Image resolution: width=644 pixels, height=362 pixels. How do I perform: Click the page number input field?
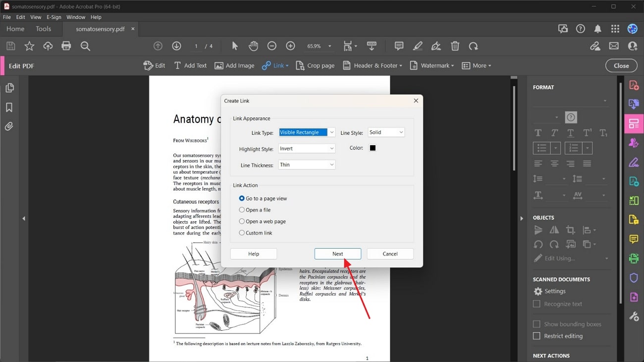pos(197,46)
